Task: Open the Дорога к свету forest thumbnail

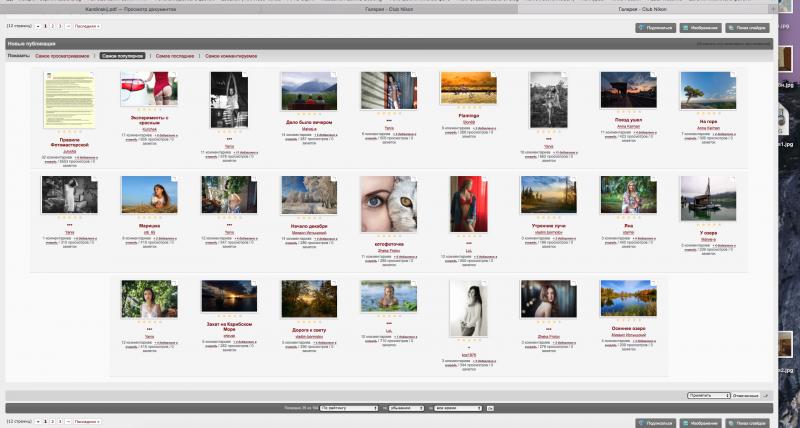Action: pos(309,299)
